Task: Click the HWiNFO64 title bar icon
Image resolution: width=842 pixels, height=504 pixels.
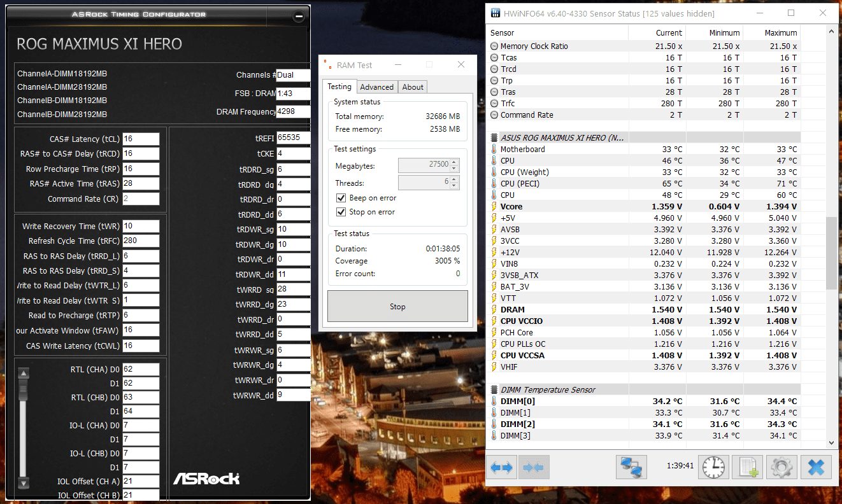Action: pos(494,13)
